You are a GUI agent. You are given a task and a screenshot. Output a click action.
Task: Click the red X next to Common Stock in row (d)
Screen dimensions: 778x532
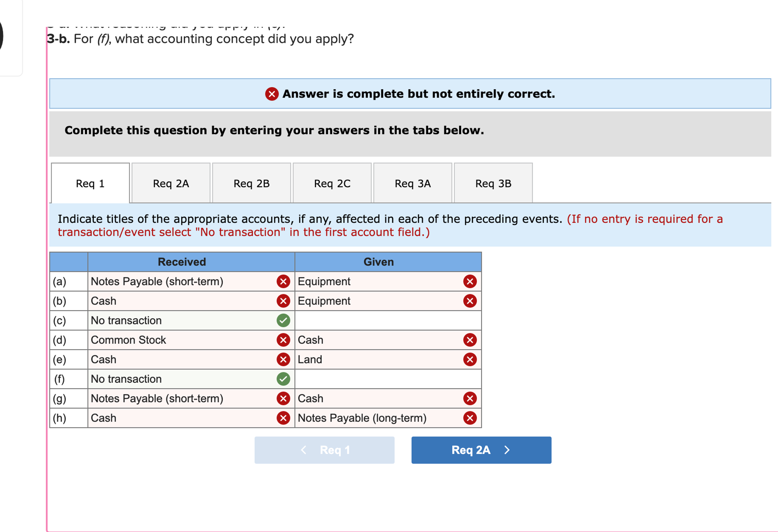tap(283, 340)
